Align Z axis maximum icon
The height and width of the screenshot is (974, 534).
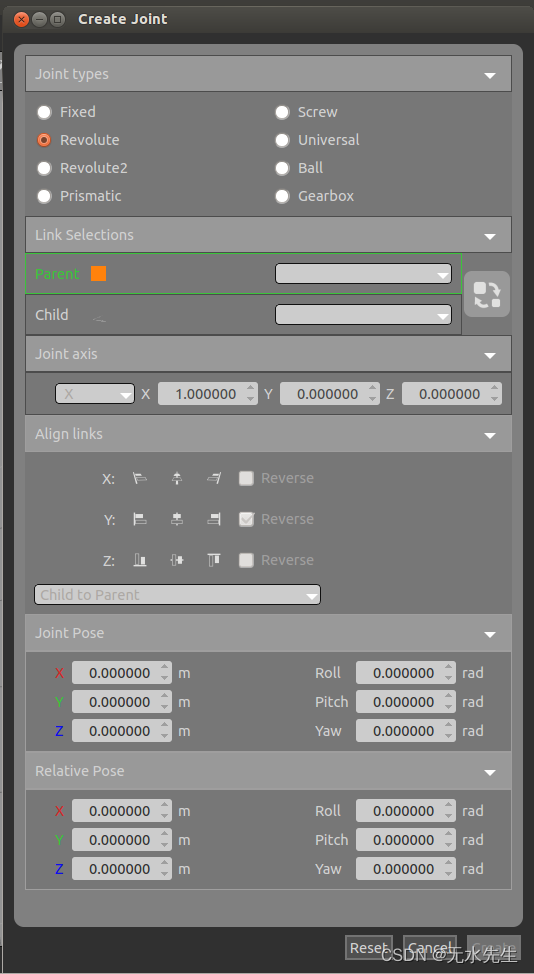(x=214, y=560)
